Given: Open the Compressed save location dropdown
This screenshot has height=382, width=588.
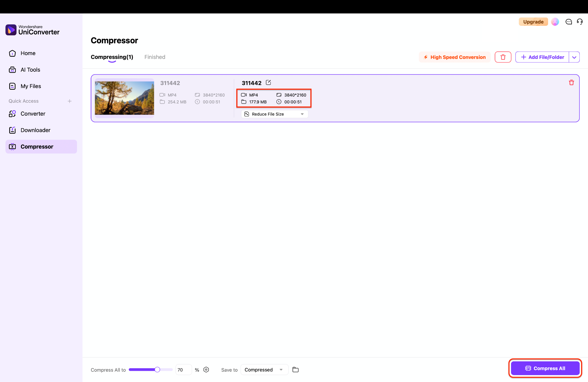Looking at the screenshot, I should click(264, 370).
